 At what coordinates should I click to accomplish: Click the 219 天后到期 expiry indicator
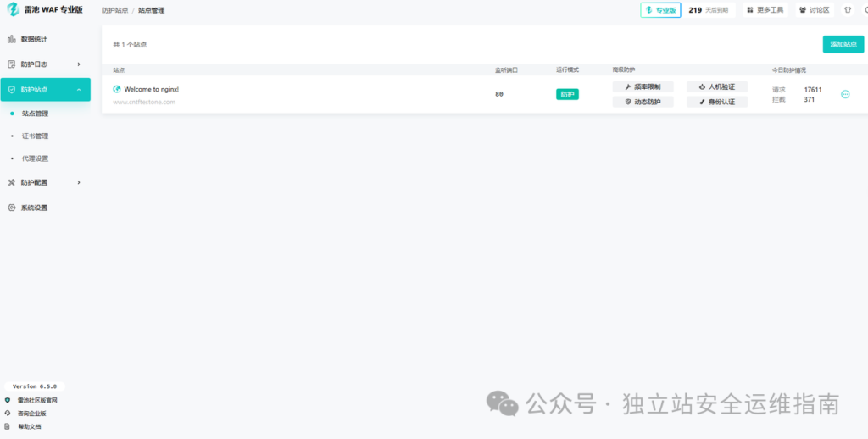click(709, 10)
